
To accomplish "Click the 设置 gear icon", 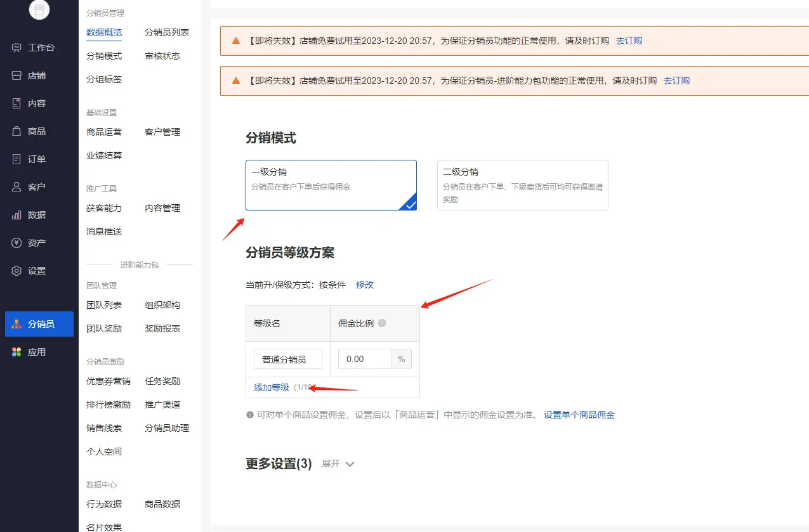I will point(17,271).
